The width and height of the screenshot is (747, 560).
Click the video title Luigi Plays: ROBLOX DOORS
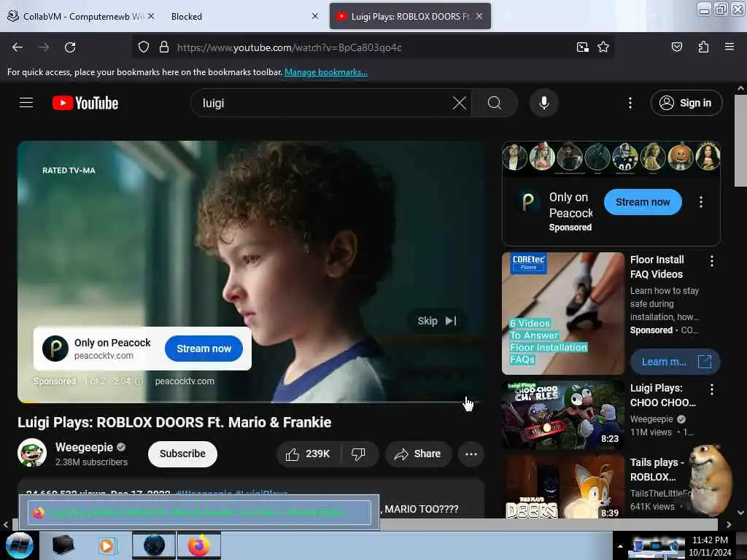tap(174, 422)
